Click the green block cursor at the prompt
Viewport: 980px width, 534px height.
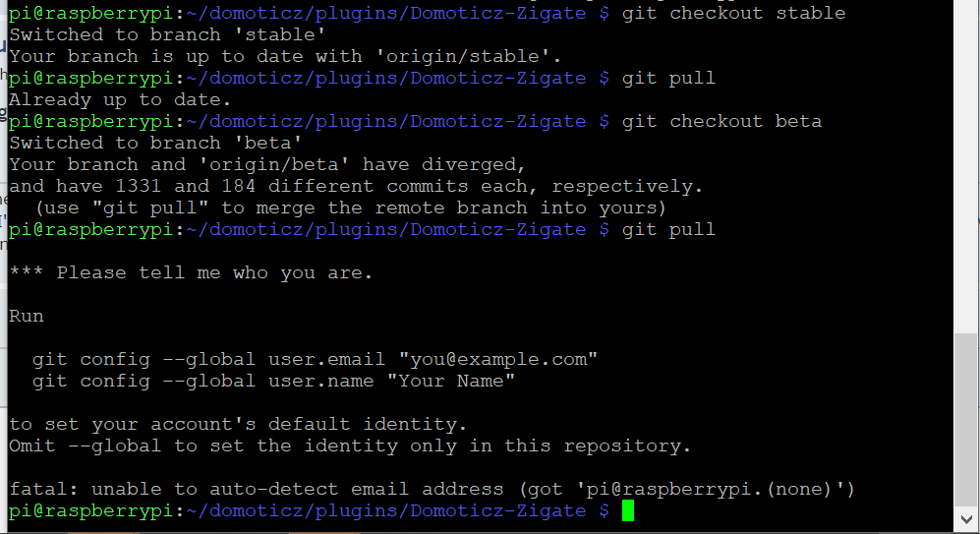coord(628,510)
